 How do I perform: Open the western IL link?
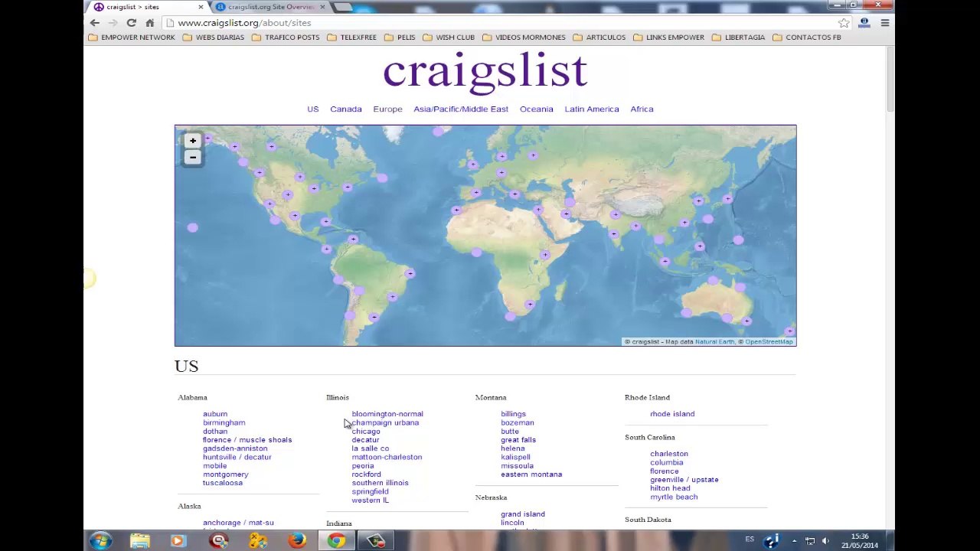(371, 500)
